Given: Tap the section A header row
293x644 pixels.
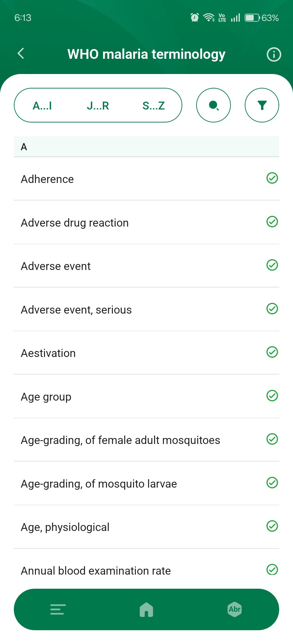Looking at the screenshot, I should tap(146, 147).
